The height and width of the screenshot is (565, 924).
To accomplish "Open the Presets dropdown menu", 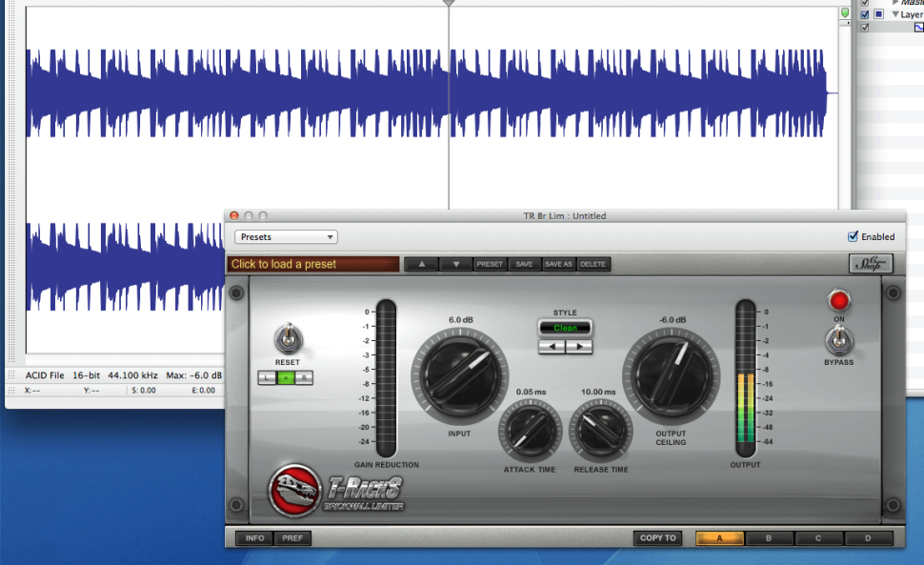I will click(286, 237).
